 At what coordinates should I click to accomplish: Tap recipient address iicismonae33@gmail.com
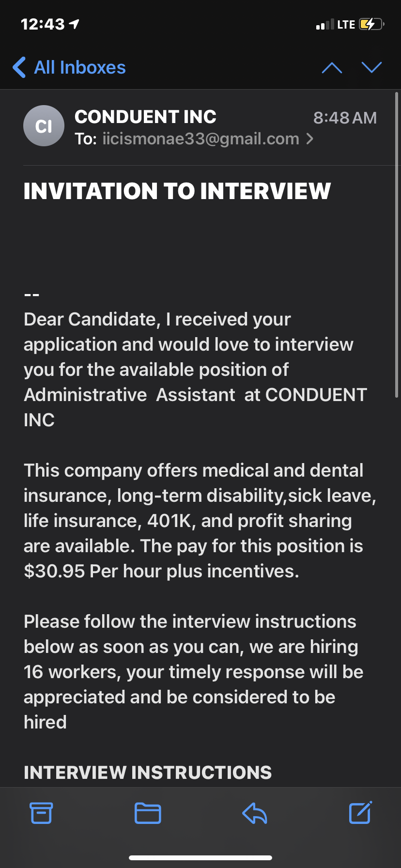coord(201,139)
